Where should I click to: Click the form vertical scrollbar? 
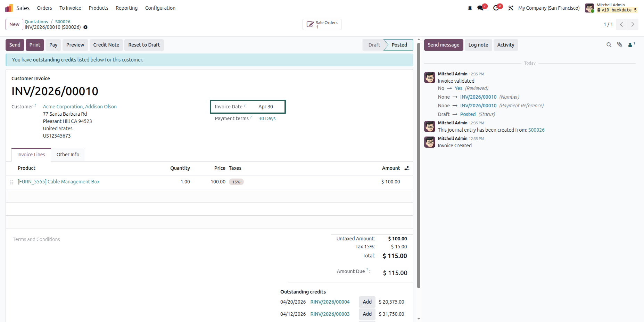(419, 165)
